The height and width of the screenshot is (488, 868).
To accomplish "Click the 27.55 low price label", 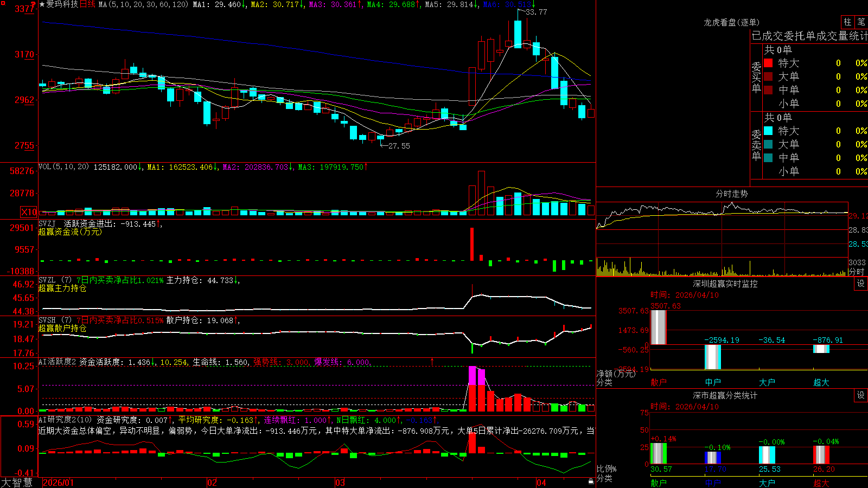I will tap(399, 146).
